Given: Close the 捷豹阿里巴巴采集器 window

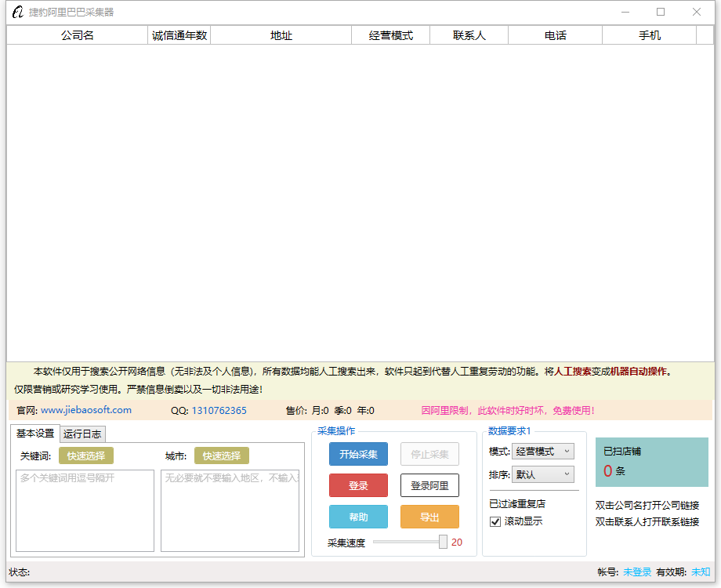Looking at the screenshot, I should pos(697,12).
